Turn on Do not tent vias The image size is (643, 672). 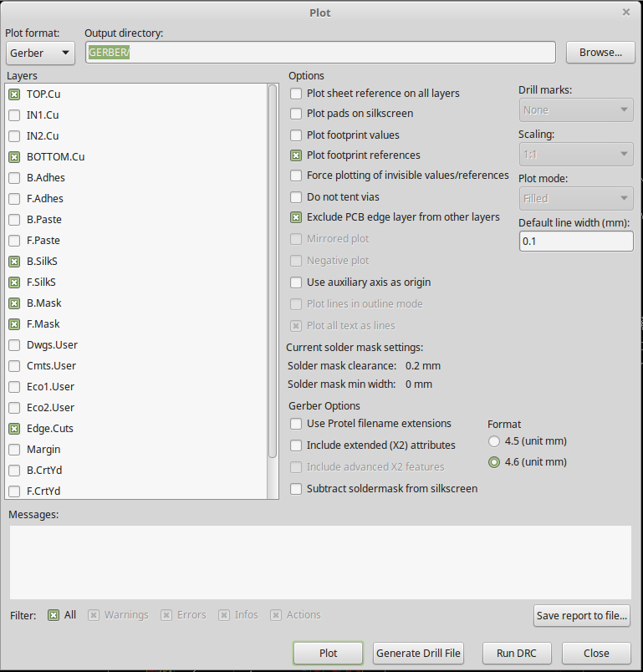click(296, 198)
